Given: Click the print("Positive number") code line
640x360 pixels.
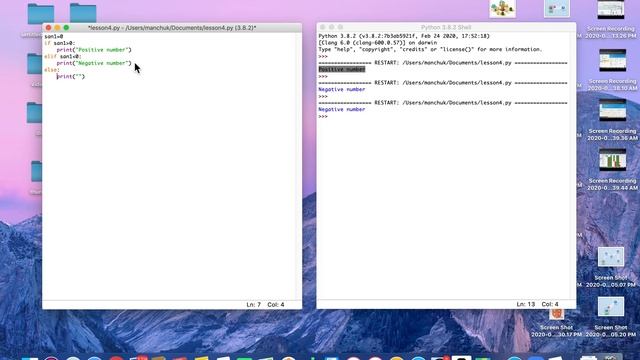Looking at the screenshot, I should tap(94, 50).
